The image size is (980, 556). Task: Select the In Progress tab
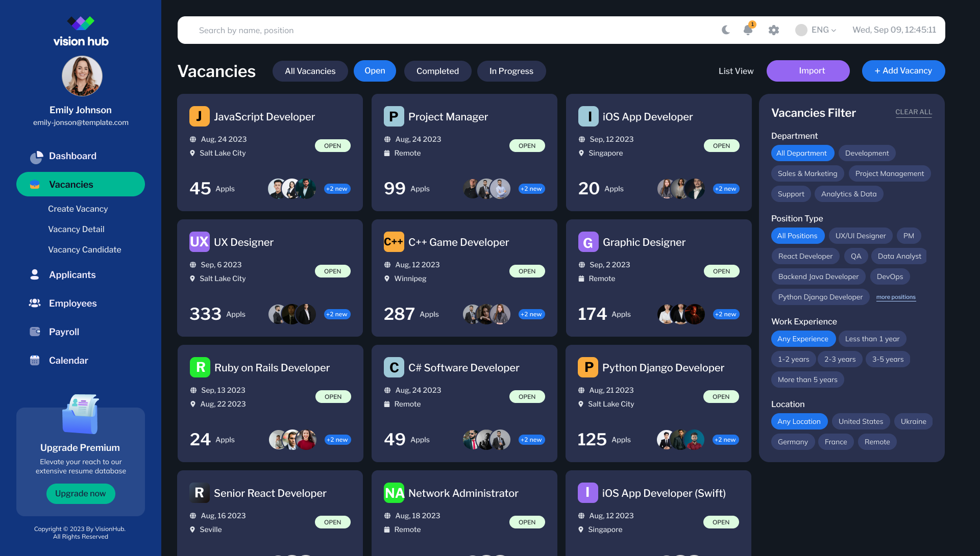click(511, 71)
